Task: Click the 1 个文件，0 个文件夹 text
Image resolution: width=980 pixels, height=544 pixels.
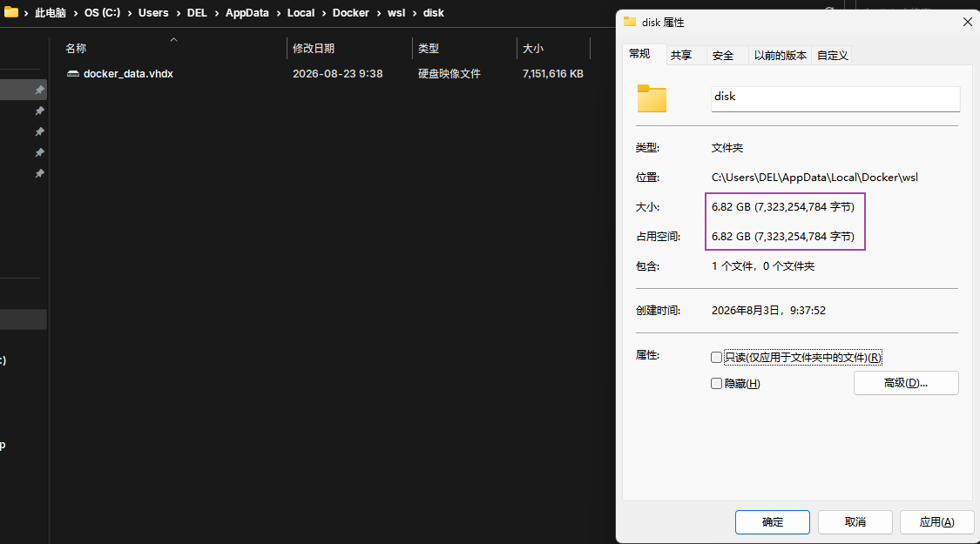Action: (x=763, y=266)
